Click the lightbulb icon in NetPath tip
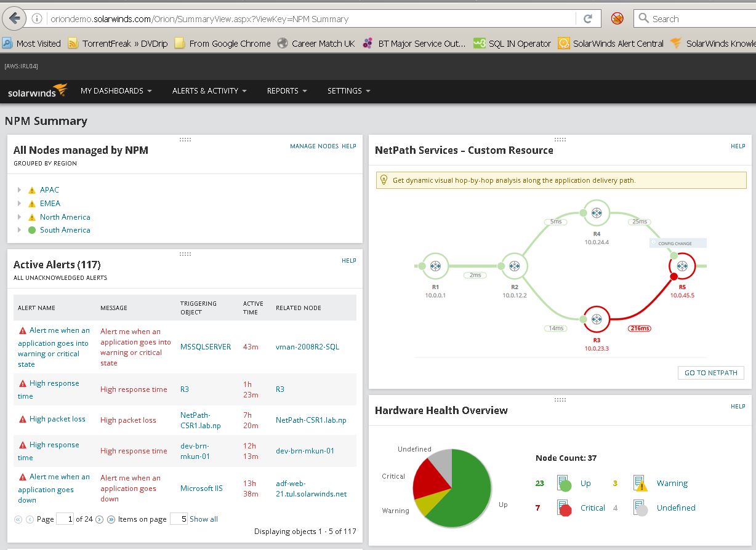Screen dimensions: 756x550 (384, 180)
